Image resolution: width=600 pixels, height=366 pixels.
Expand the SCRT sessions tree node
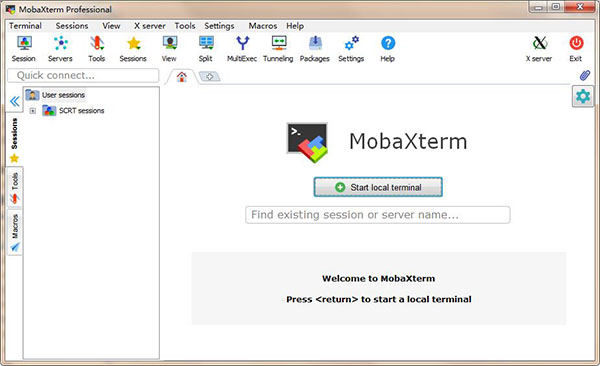33,111
